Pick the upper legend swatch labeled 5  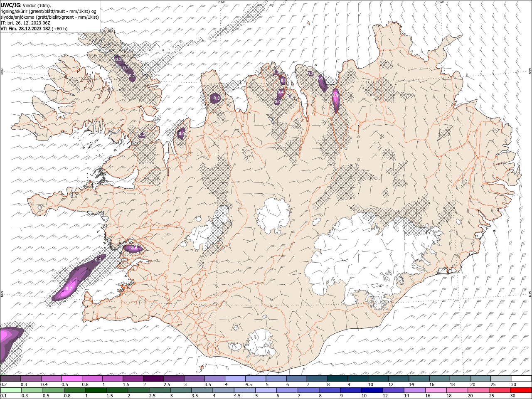coord(276,379)
